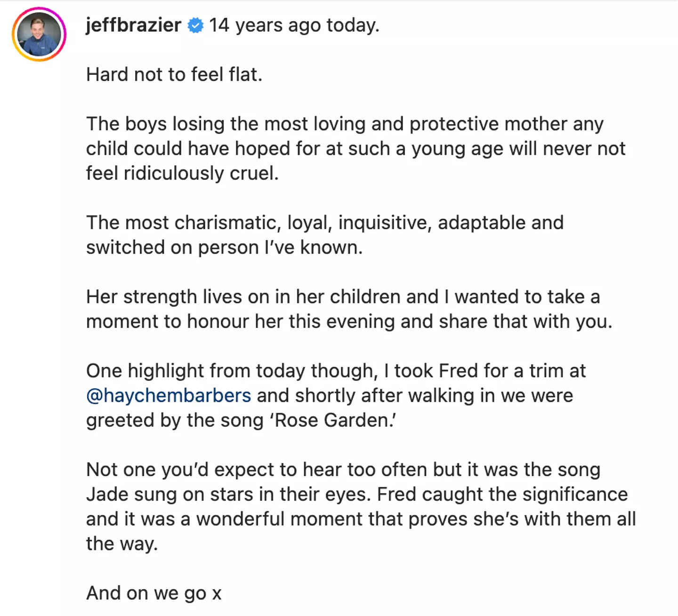Click the 'feel ridiculously cruel.' line

pyautogui.click(x=182, y=173)
